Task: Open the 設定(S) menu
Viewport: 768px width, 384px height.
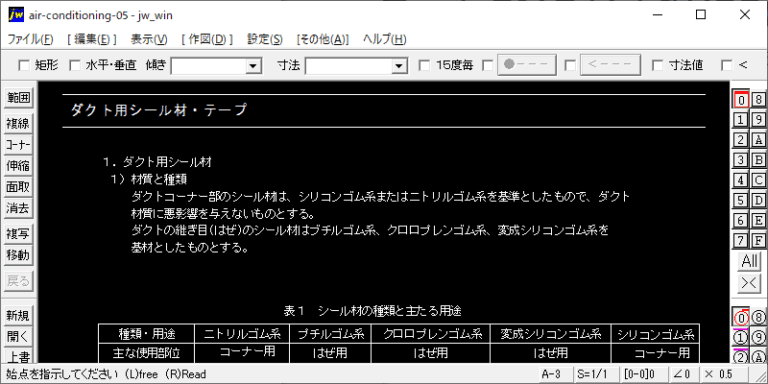Action: pyautogui.click(x=265, y=40)
